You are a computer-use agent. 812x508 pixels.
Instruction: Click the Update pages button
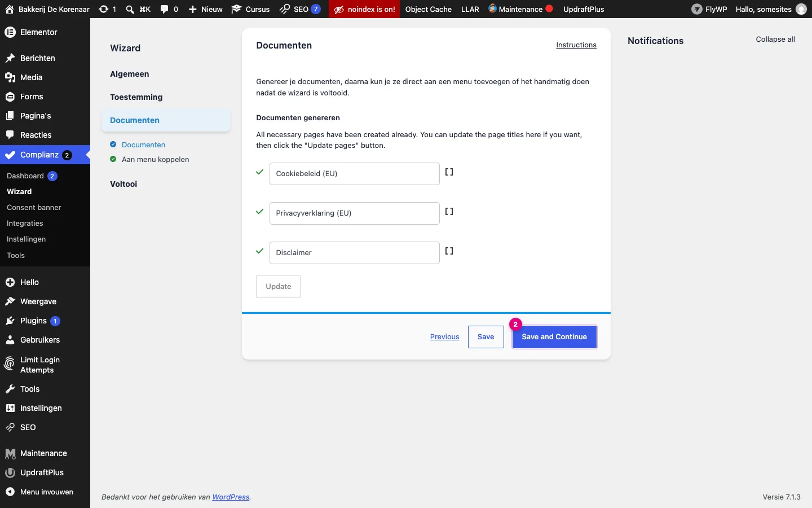(279, 287)
